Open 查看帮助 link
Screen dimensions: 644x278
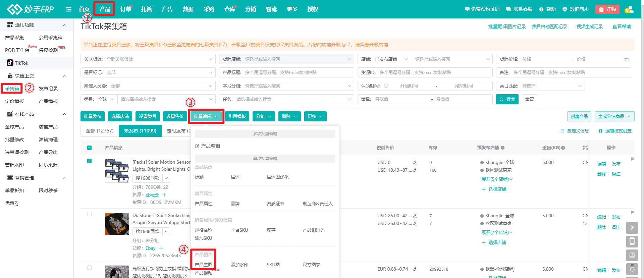click(x=622, y=26)
